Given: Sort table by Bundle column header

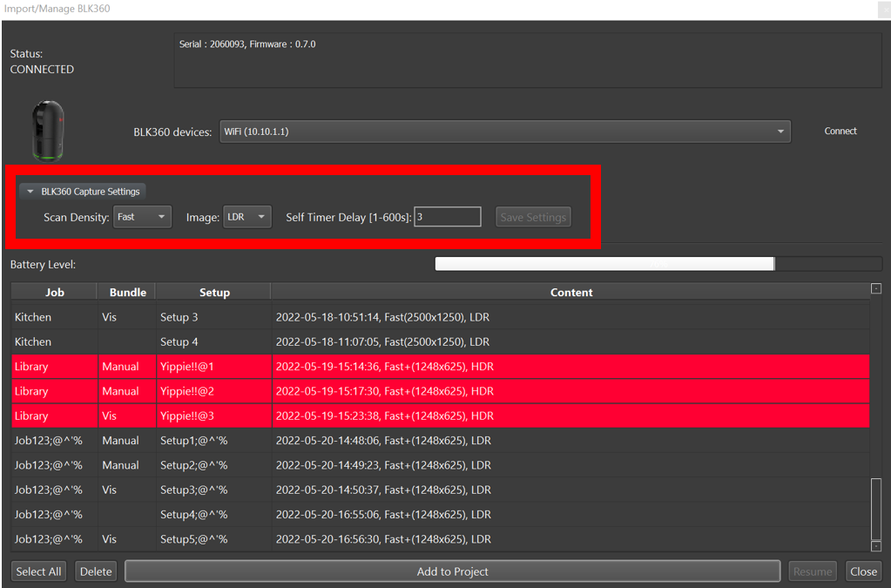Looking at the screenshot, I should [127, 293].
